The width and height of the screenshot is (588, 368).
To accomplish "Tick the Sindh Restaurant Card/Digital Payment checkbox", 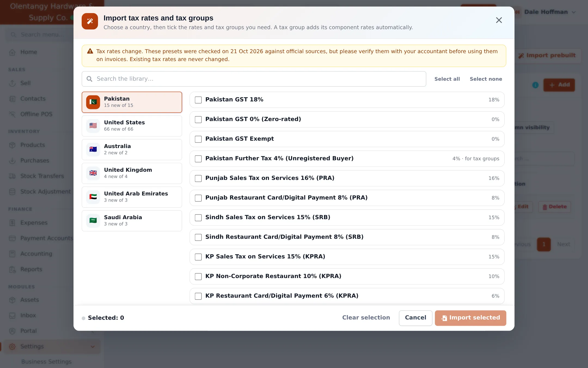I will click(x=198, y=237).
